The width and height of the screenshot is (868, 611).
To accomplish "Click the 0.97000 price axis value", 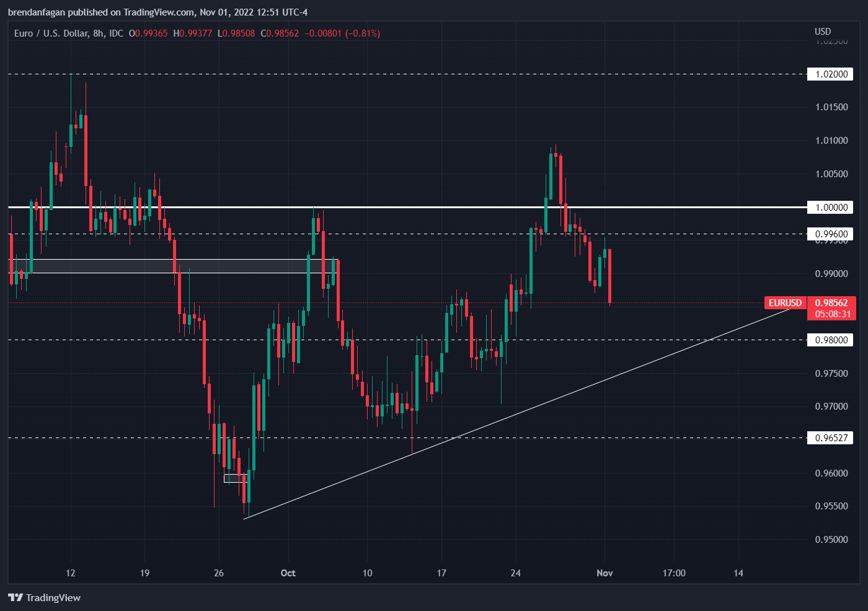I will (831, 407).
